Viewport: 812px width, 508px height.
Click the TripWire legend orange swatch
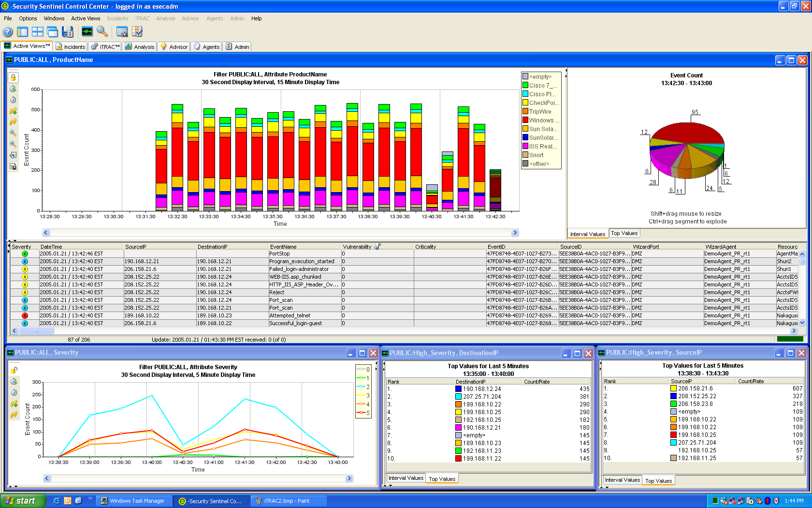point(525,111)
